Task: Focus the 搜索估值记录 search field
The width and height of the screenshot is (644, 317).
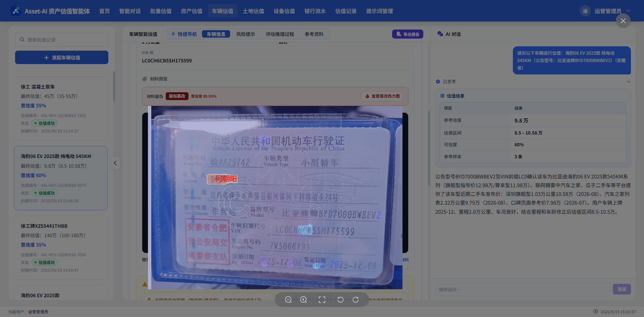Action: [62, 40]
